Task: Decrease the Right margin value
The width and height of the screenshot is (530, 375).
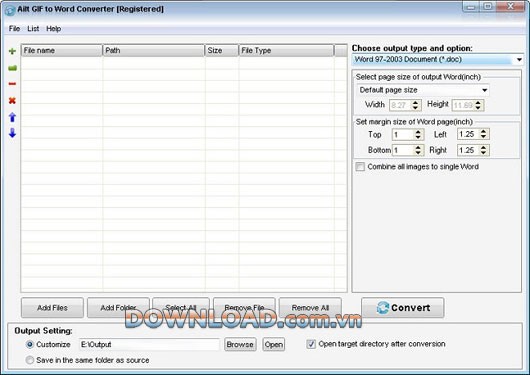Action: coord(484,153)
